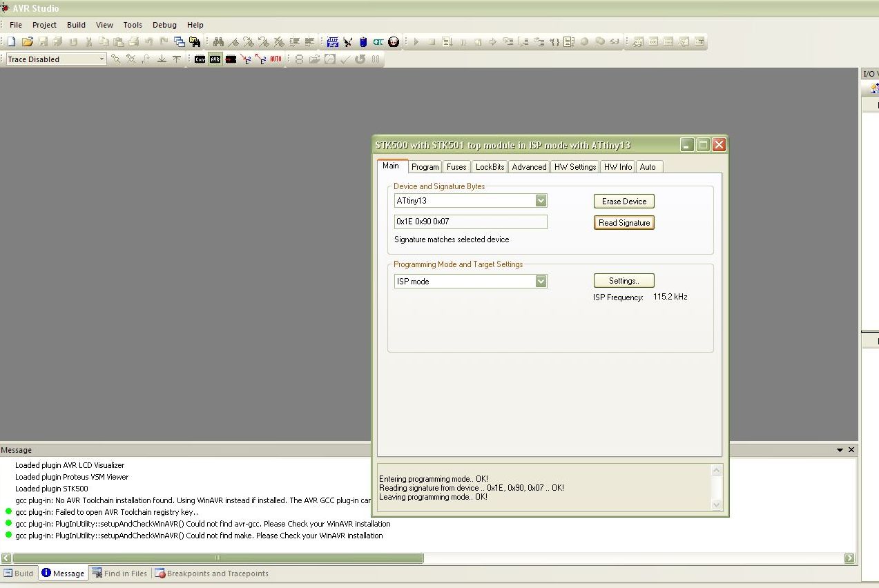The width and height of the screenshot is (879, 588).
Task: Open the Debug menu
Action: (164, 25)
